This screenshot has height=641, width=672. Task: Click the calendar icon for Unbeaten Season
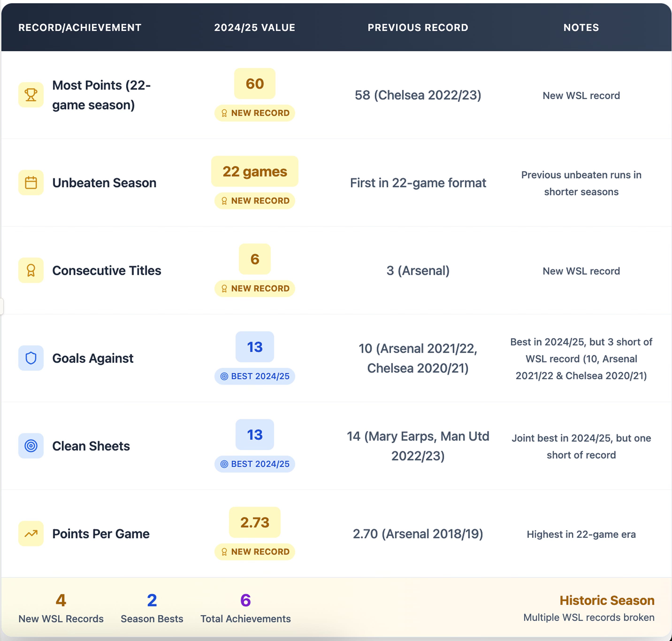(x=31, y=183)
